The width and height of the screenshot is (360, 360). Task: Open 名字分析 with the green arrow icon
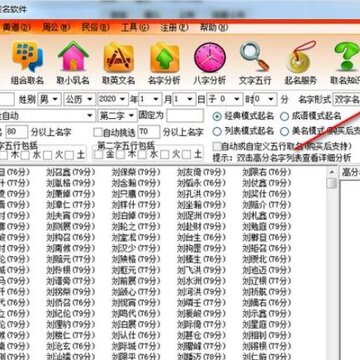[164, 63]
